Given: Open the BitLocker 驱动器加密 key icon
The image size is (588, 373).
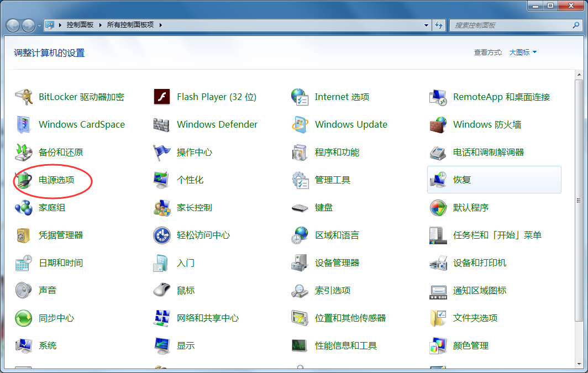Looking at the screenshot, I should (24, 97).
